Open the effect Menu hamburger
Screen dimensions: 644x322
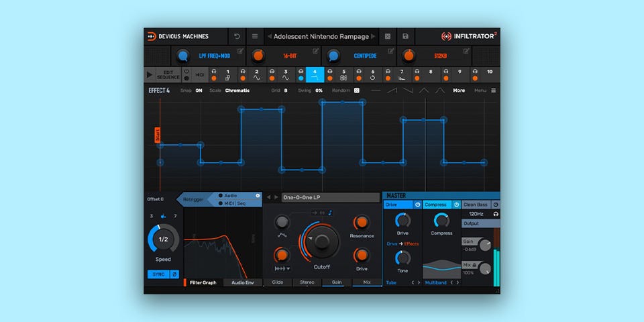pos(493,91)
